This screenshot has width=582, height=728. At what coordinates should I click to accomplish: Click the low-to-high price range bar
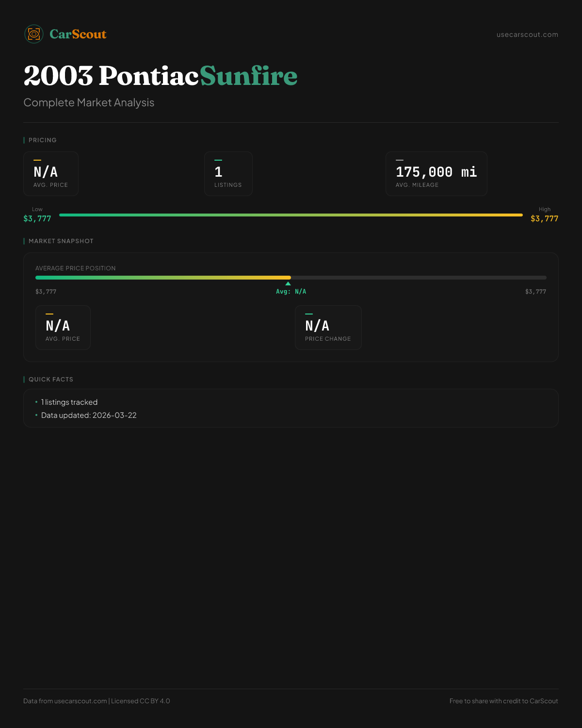[291, 215]
